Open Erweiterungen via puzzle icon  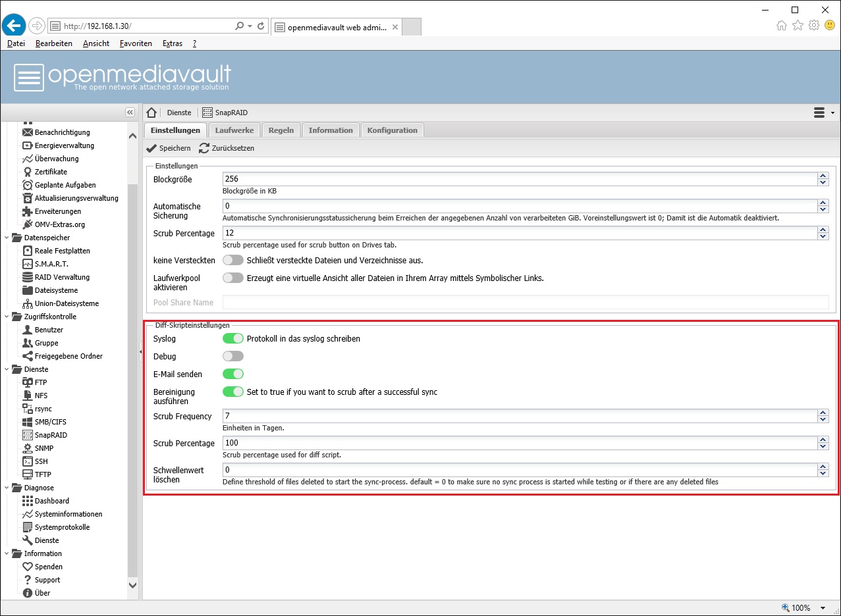(28, 211)
